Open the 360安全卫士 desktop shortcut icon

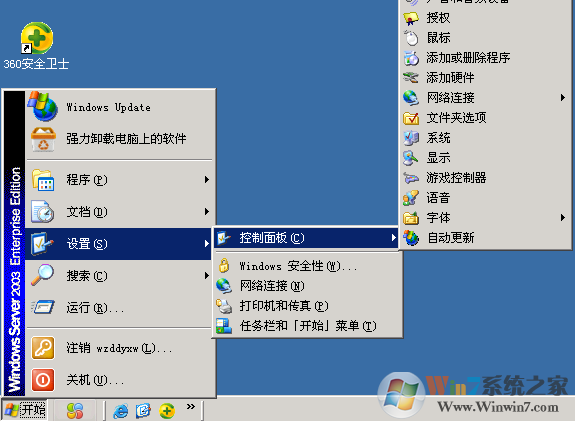click(36, 37)
